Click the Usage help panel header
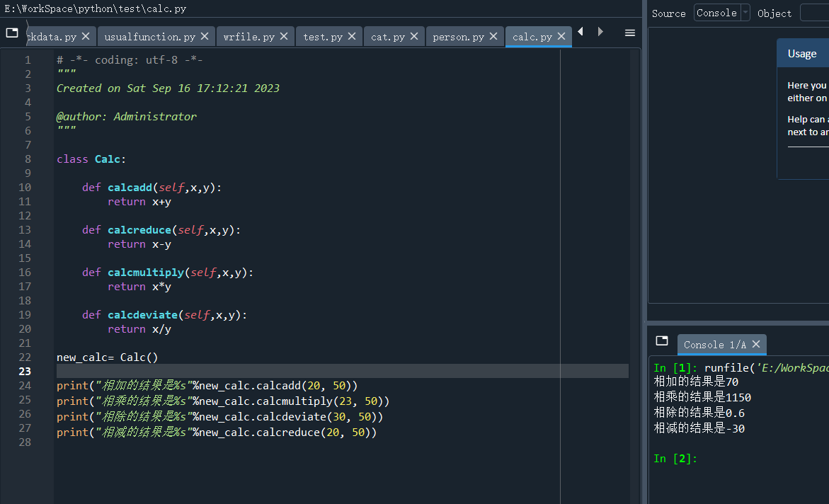 click(802, 54)
